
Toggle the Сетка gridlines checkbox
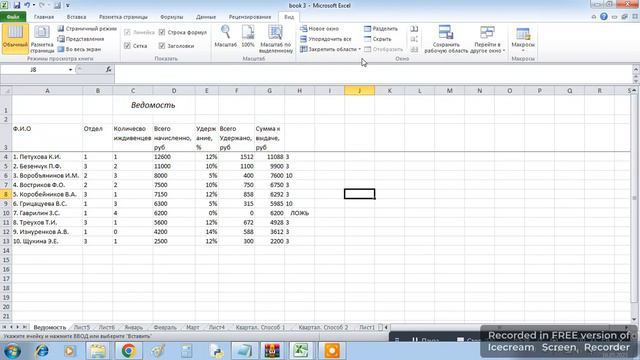coord(127,46)
